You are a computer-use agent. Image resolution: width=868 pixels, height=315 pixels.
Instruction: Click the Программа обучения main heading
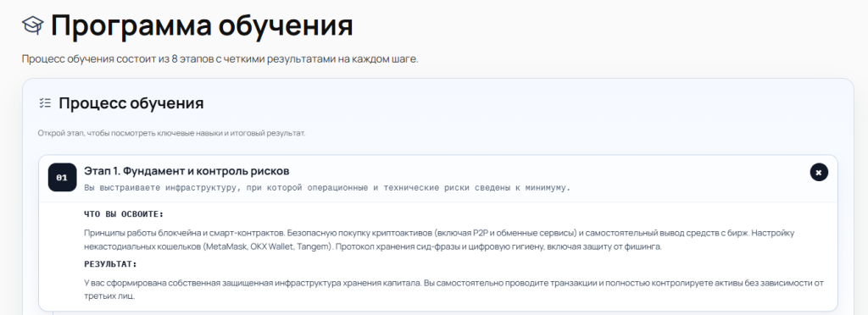pos(202,25)
